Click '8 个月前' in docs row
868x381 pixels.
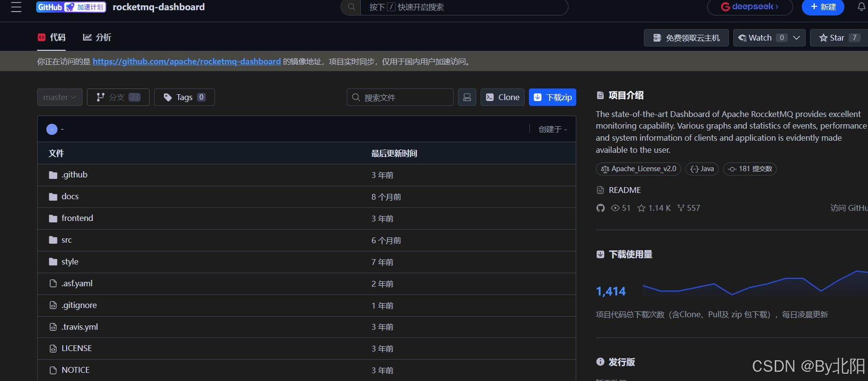click(x=386, y=197)
